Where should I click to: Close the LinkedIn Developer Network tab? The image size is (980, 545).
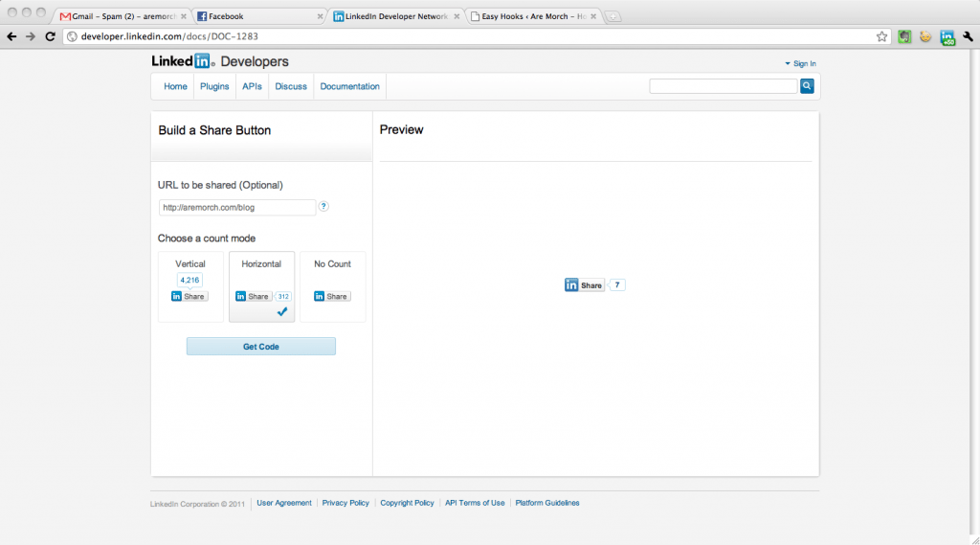point(457,17)
